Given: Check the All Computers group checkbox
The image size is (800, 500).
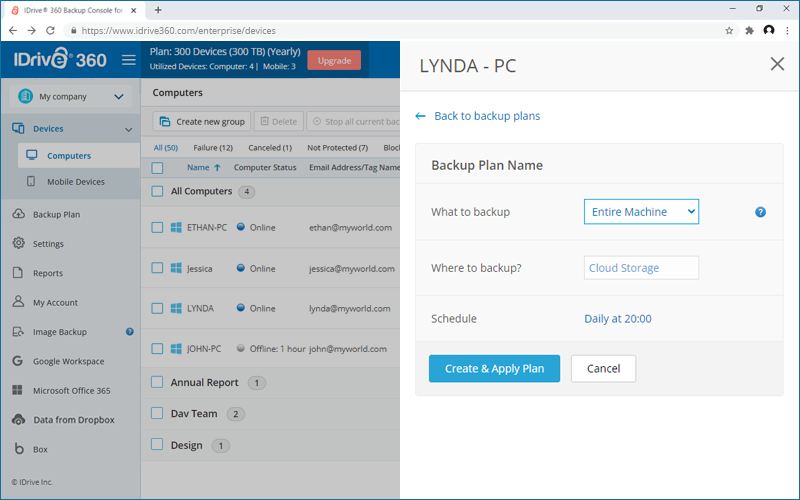Looking at the screenshot, I should [x=157, y=191].
